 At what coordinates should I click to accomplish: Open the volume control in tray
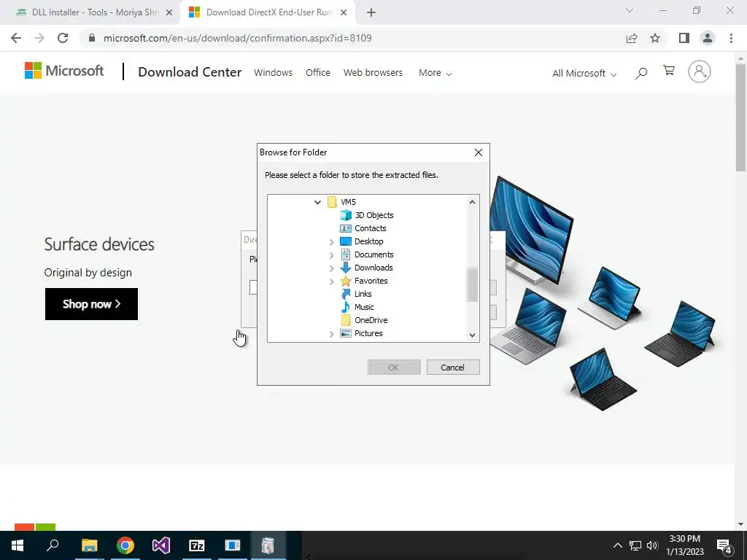(652, 545)
